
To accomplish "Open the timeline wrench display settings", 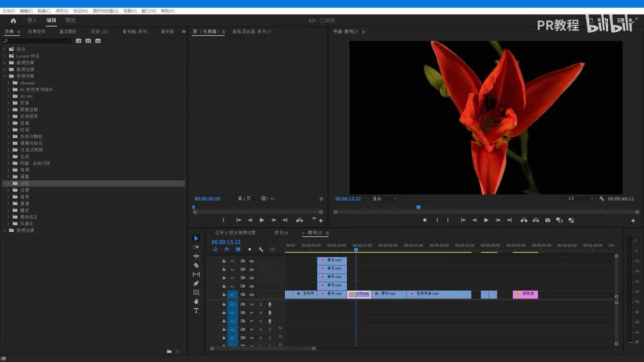I will 261,249.
